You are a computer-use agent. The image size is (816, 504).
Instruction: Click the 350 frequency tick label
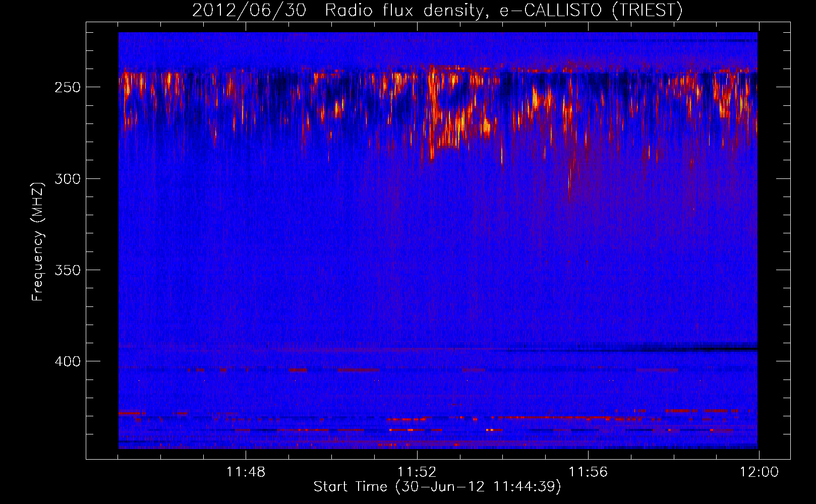pyautogui.click(x=68, y=270)
